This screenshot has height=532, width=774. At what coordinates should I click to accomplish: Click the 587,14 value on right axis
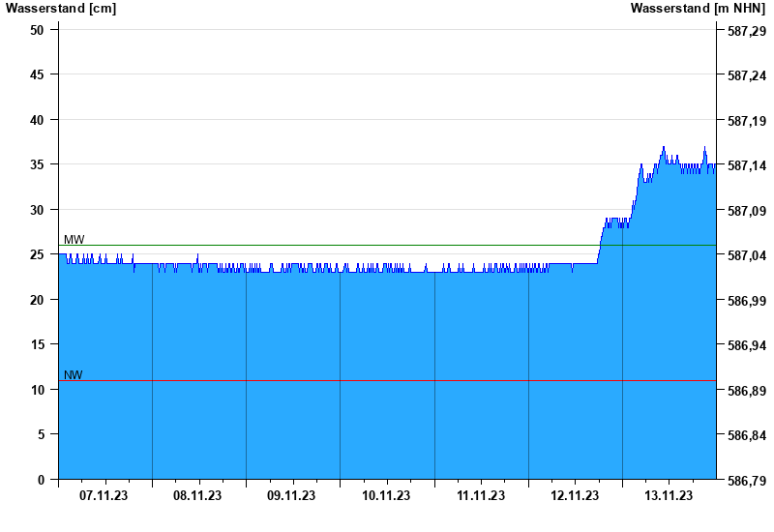[x=747, y=165]
